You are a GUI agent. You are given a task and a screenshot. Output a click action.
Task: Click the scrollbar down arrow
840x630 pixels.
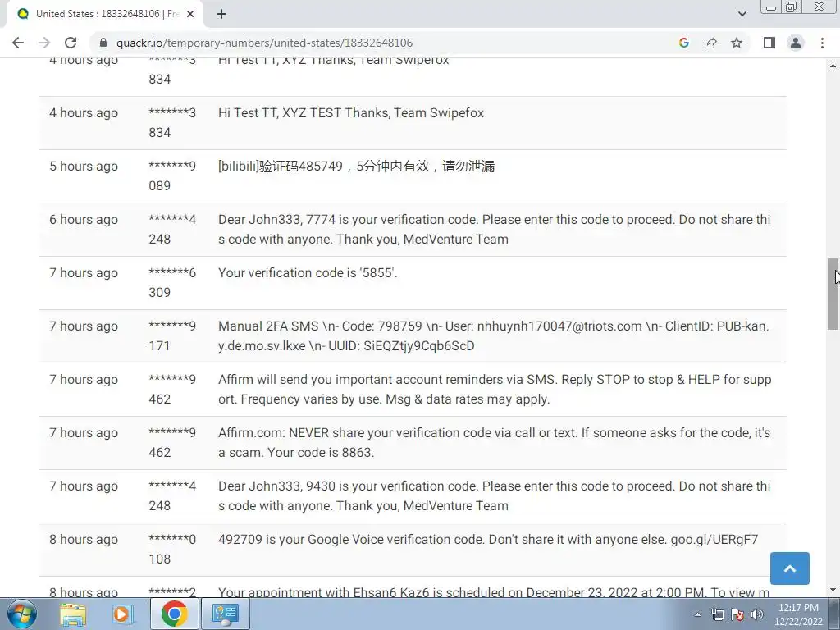pyautogui.click(x=833, y=590)
